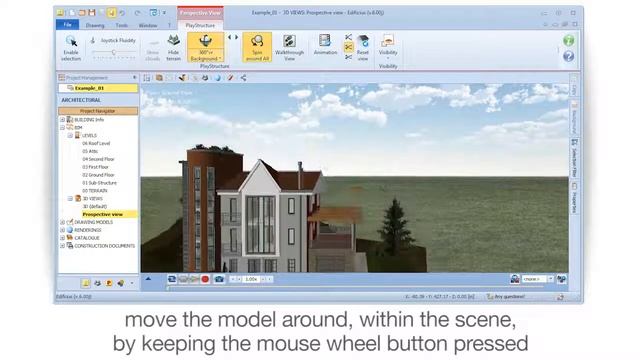Viewport: 640px width, 360px height.
Task: Expand the CONSTRUCTION DOCUMENTS node
Action: click(x=62, y=246)
